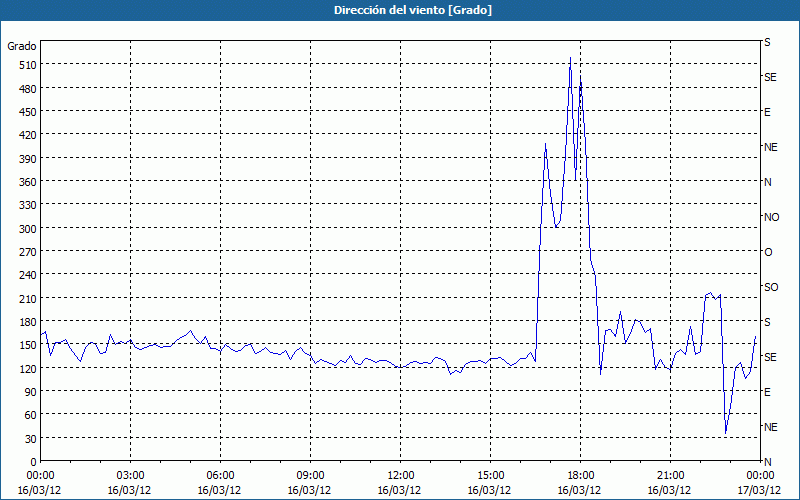800x500 pixels.
Task: Click the 03:00 time axis label
Action: coord(131,476)
